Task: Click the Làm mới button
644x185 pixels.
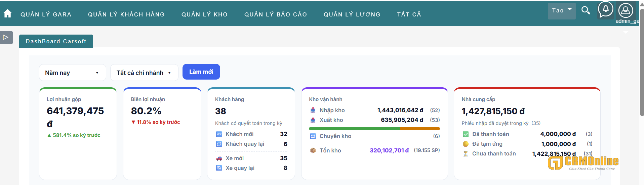Action: 201,72
